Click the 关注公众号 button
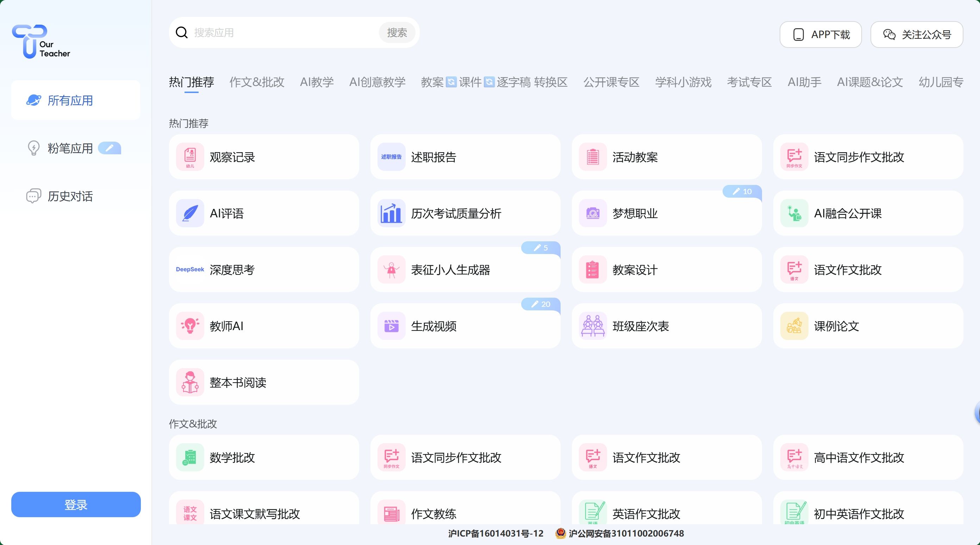This screenshot has height=545, width=980. 917,35
